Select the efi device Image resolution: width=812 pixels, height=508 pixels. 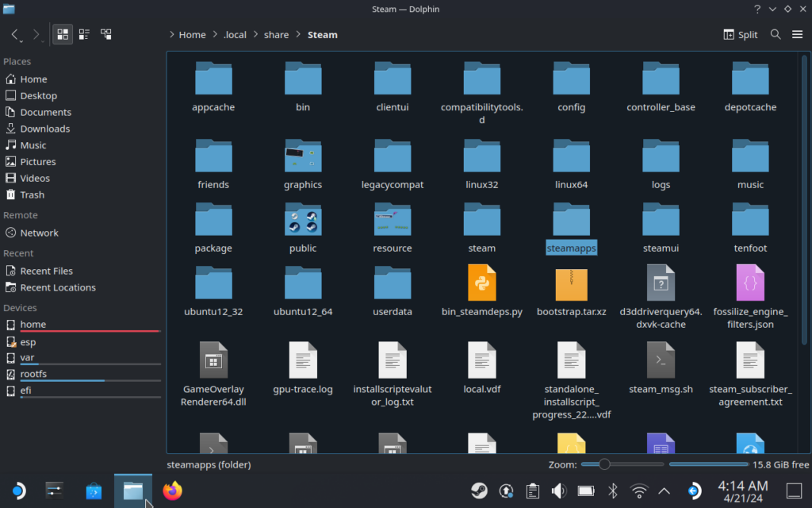82,391
